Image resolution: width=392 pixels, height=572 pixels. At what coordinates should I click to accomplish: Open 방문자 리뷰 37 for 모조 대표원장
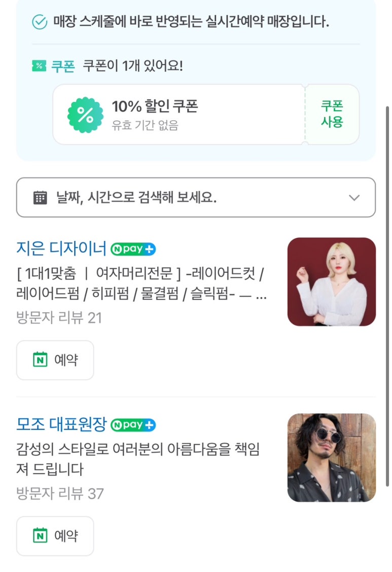[x=60, y=493]
